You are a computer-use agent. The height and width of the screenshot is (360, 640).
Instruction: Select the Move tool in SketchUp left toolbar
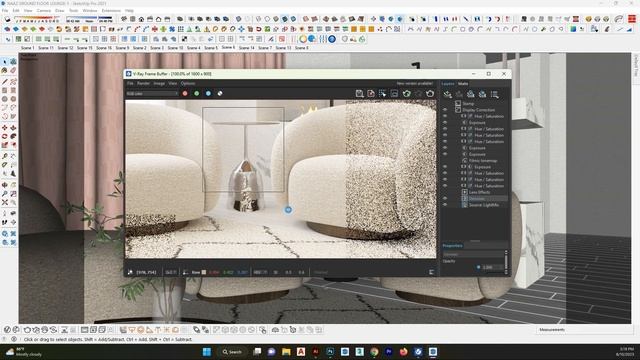(x=4, y=128)
